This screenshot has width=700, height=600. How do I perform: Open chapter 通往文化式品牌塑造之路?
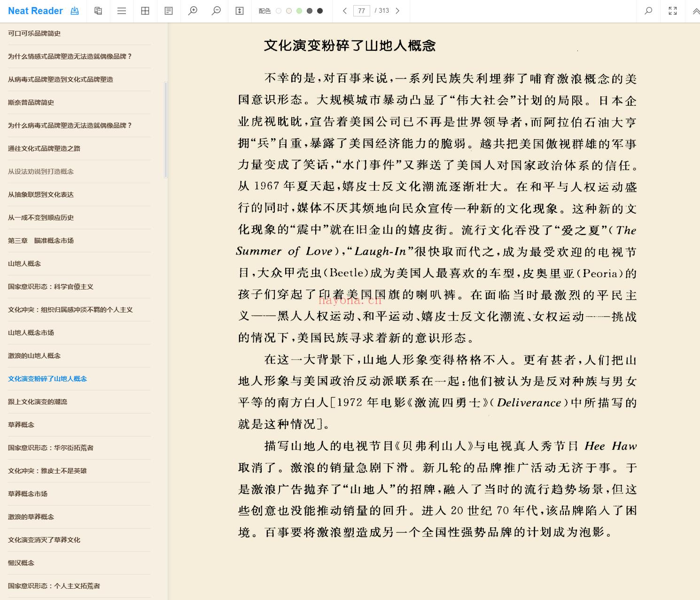coord(44,148)
